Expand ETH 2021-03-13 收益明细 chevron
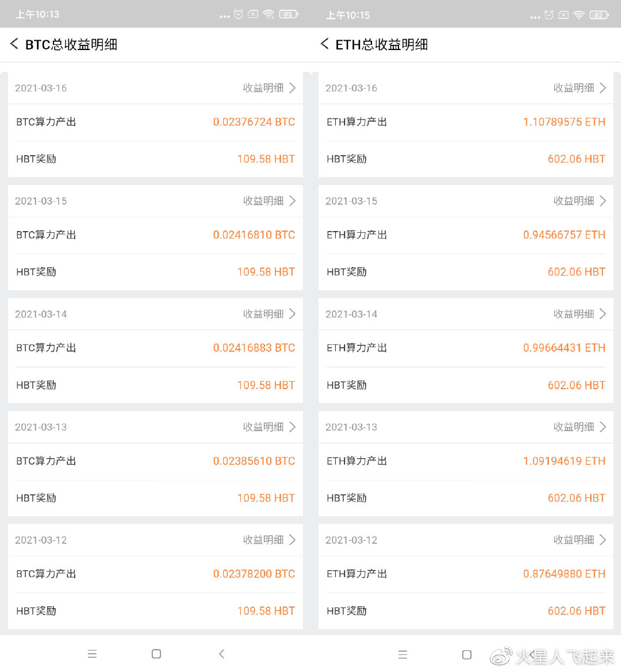The image size is (621, 672). (x=603, y=427)
